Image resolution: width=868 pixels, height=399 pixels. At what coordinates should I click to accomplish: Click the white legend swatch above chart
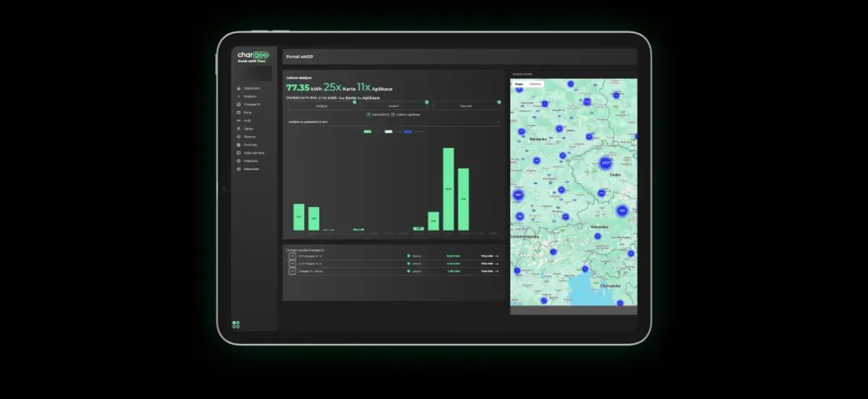pos(388,131)
